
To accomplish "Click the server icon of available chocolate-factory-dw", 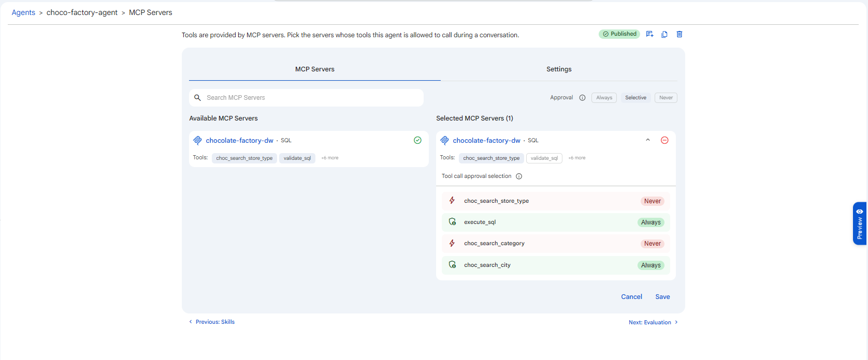I will 197,140.
